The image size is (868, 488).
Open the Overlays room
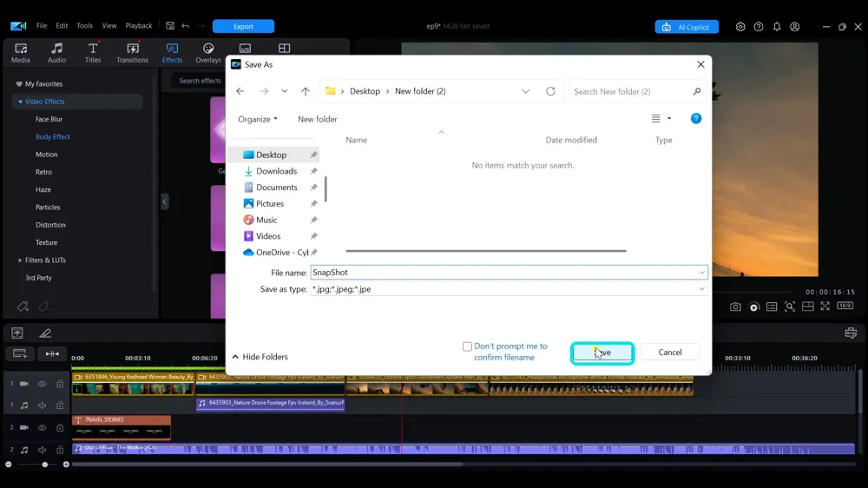pos(208,53)
